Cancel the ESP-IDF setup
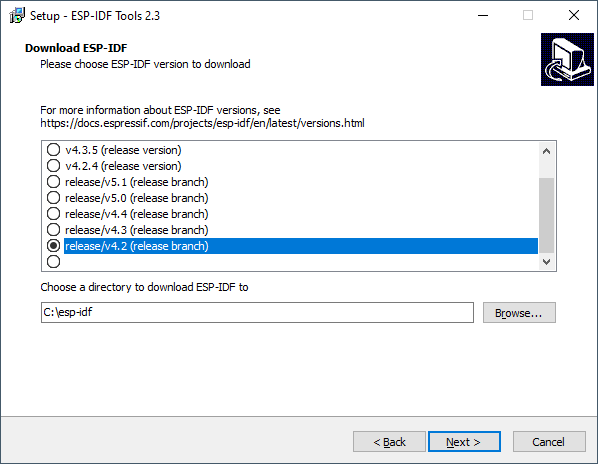Image resolution: width=598 pixels, height=464 pixels. point(549,442)
